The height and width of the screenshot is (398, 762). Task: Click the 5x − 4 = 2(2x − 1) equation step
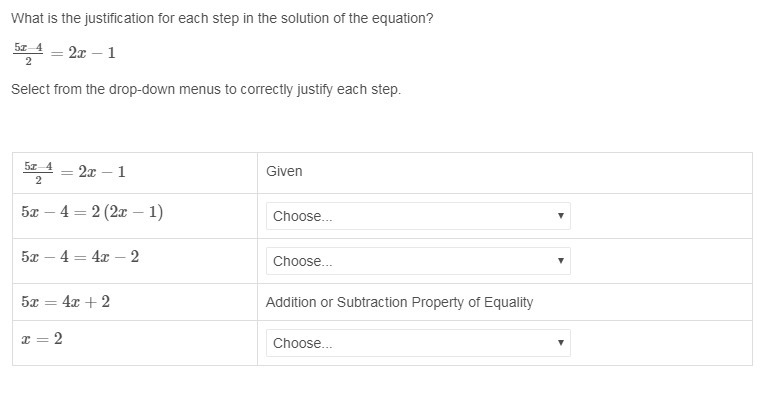92,212
